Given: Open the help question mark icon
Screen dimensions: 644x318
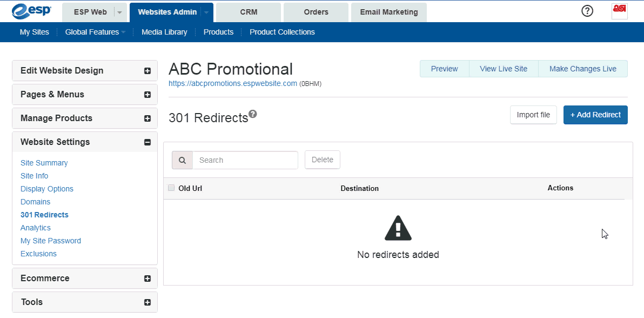Looking at the screenshot, I should (587, 11).
